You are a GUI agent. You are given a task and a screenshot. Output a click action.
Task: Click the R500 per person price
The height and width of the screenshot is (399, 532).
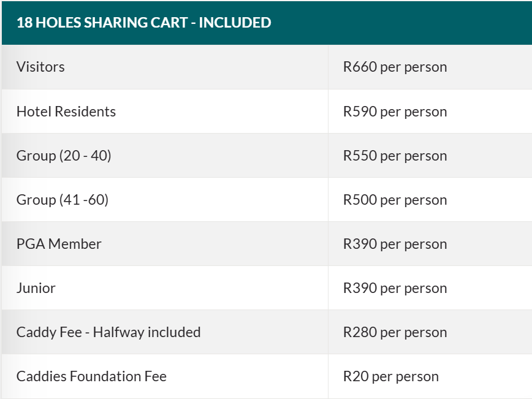395,200
